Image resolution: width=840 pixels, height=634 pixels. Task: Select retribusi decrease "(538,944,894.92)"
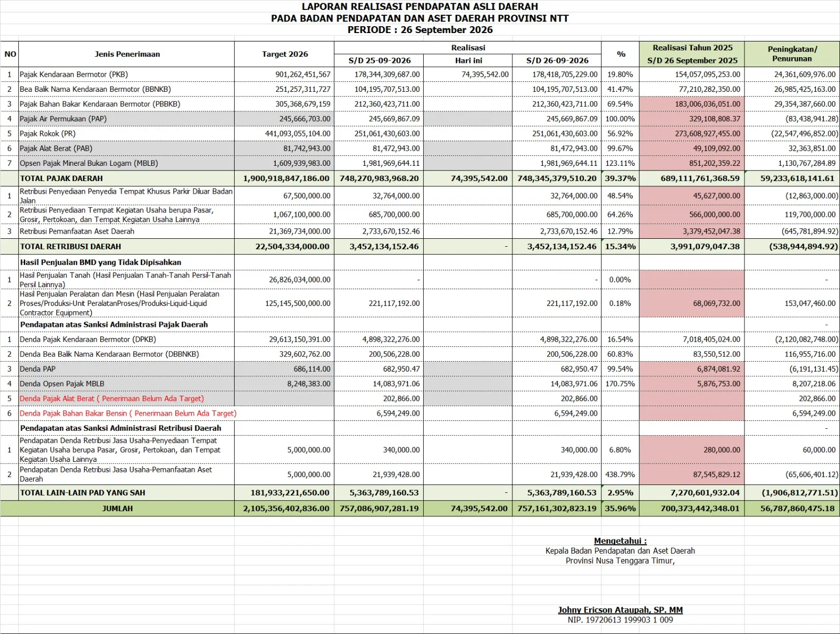pos(804,247)
